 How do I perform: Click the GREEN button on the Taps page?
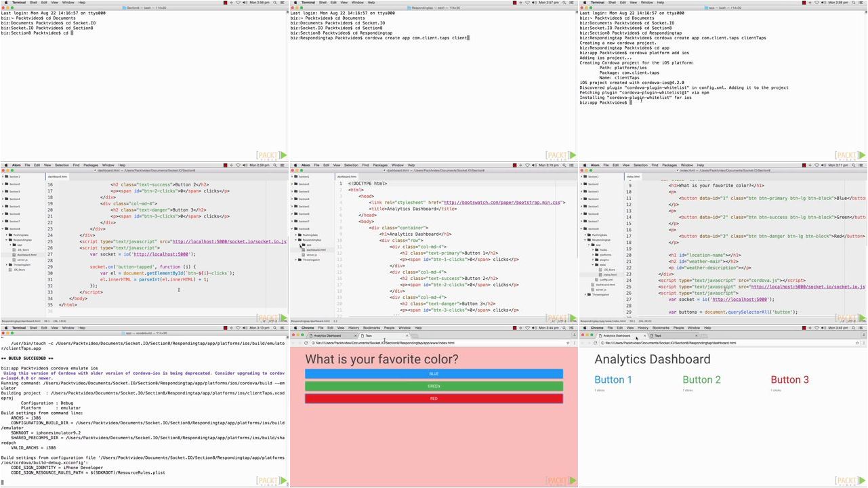pos(434,386)
